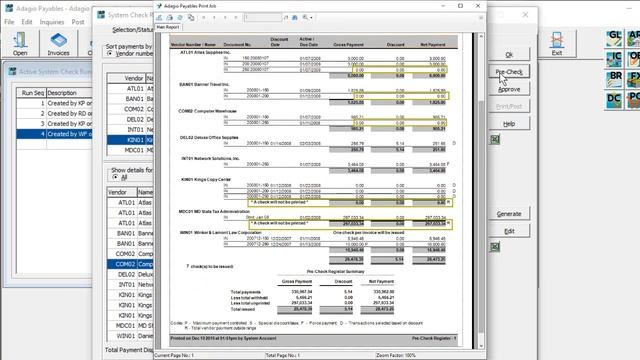The image size is (640, 360).
Task: Select MDC01 row in upper vendor list
Action: pyautogui.click(x=130, y=150)
